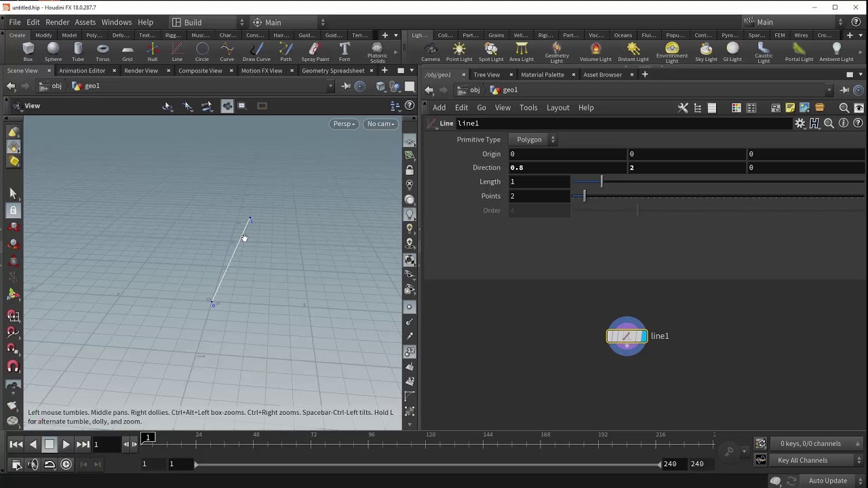
Task: Select the Font shelf tool
Action: [344, 52]
